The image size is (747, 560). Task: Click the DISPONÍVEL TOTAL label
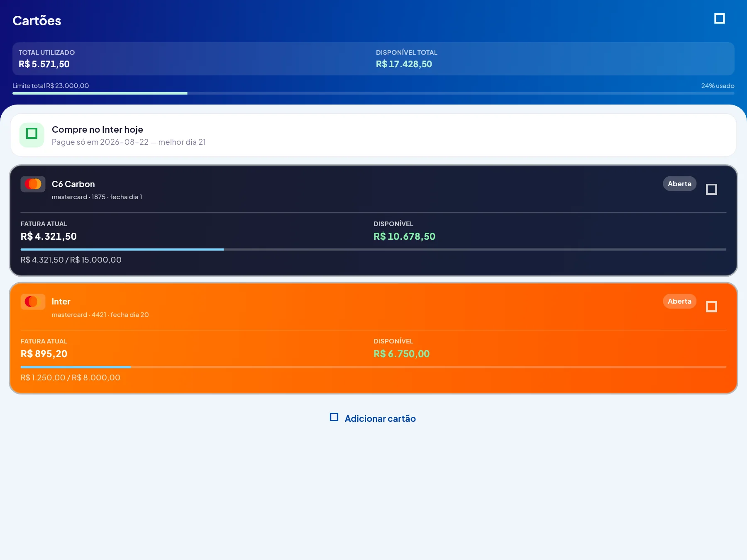coord(407,53)
